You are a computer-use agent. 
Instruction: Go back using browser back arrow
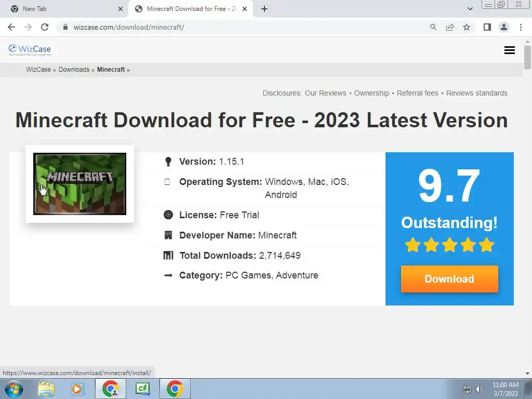pyautogui.click(x=11, y=27)
